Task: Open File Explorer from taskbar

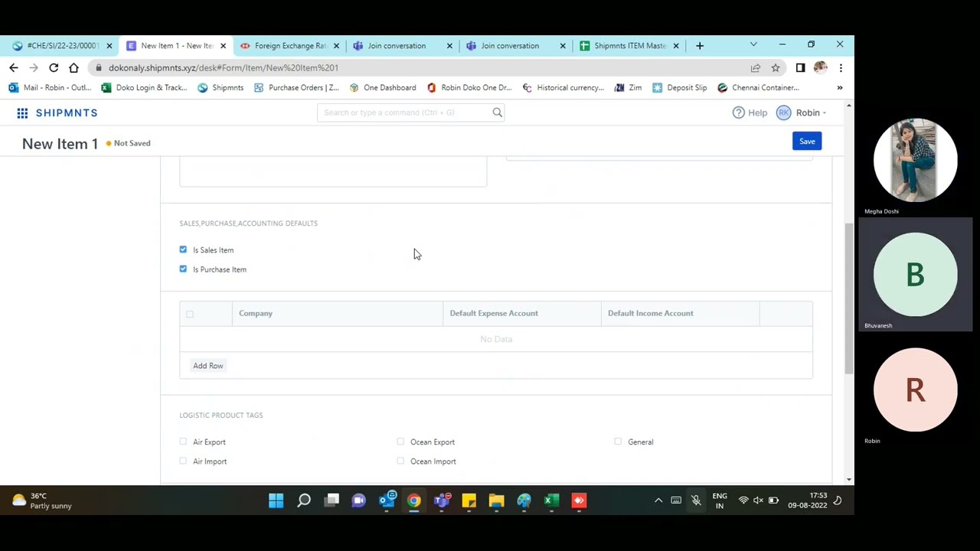Action: click(497, 500)
